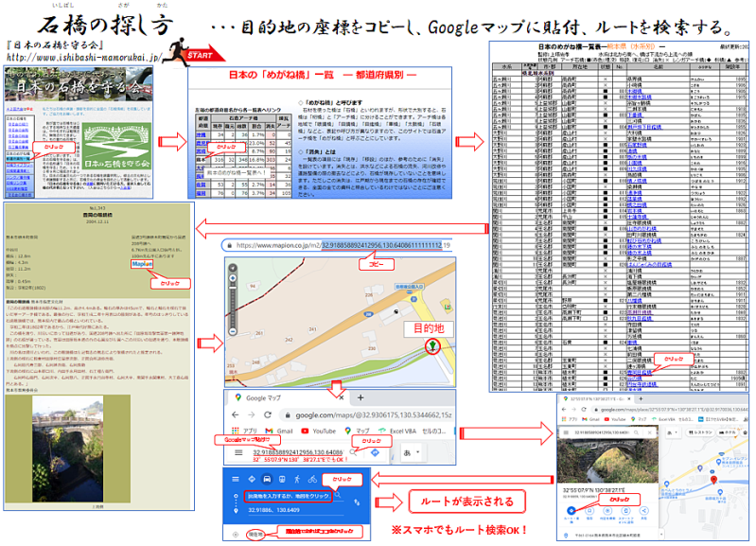
Task: Select the bicycle mode icon
Action: 312,479
